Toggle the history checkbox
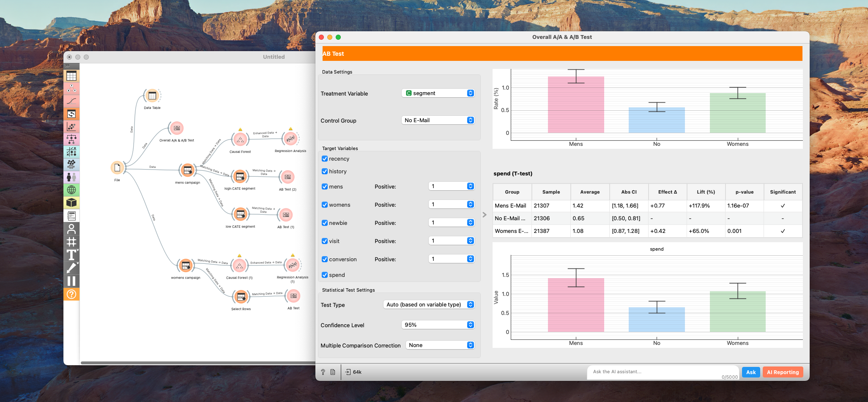The width and height of the screenshot is (868, 402). (325, 172)
